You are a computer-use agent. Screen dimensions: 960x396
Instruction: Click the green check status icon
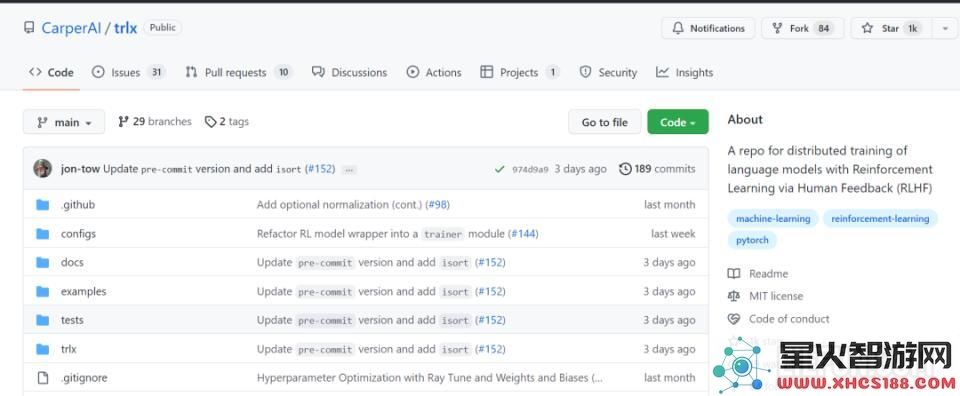point(500,169)
